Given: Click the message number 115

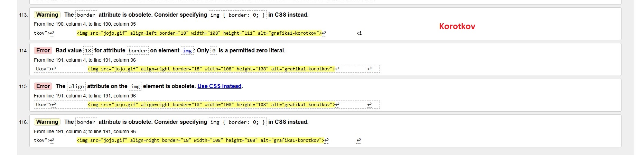Looking at the screenshot, I should tap(23, 86).
